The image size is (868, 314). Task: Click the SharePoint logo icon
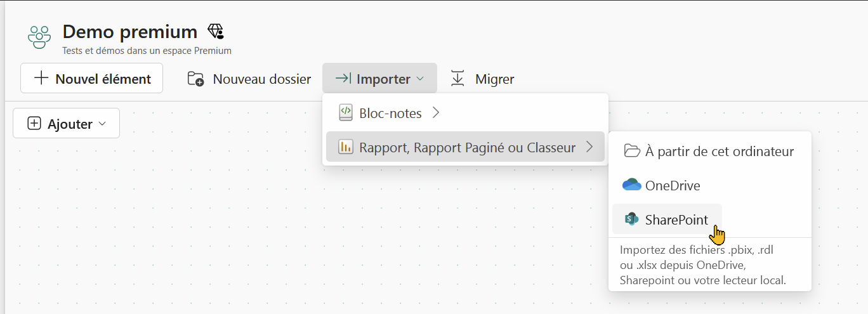631,219
